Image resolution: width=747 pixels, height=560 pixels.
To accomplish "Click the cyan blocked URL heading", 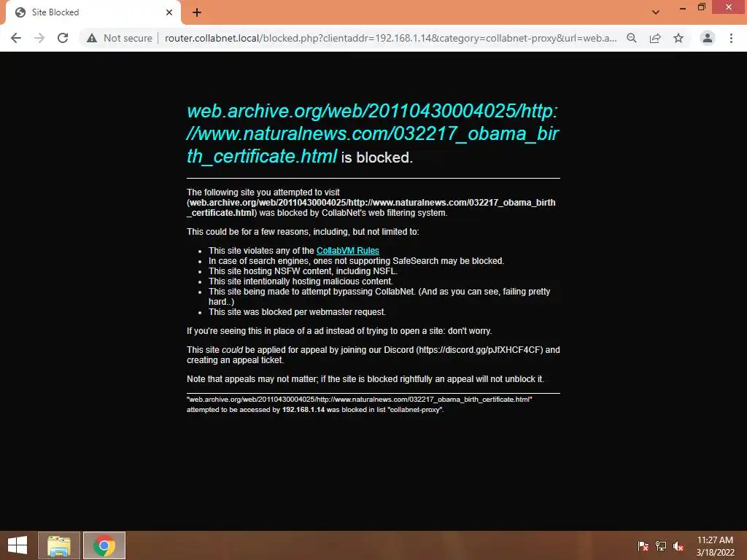I will [373, 133].
